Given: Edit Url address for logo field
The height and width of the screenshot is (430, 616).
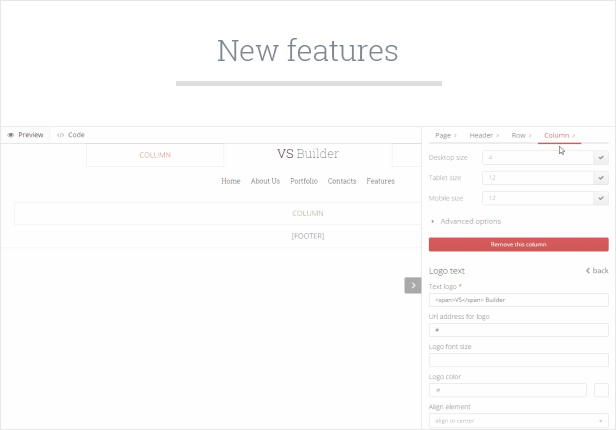Looking at the screenshot, I should [x=519, y=330].
